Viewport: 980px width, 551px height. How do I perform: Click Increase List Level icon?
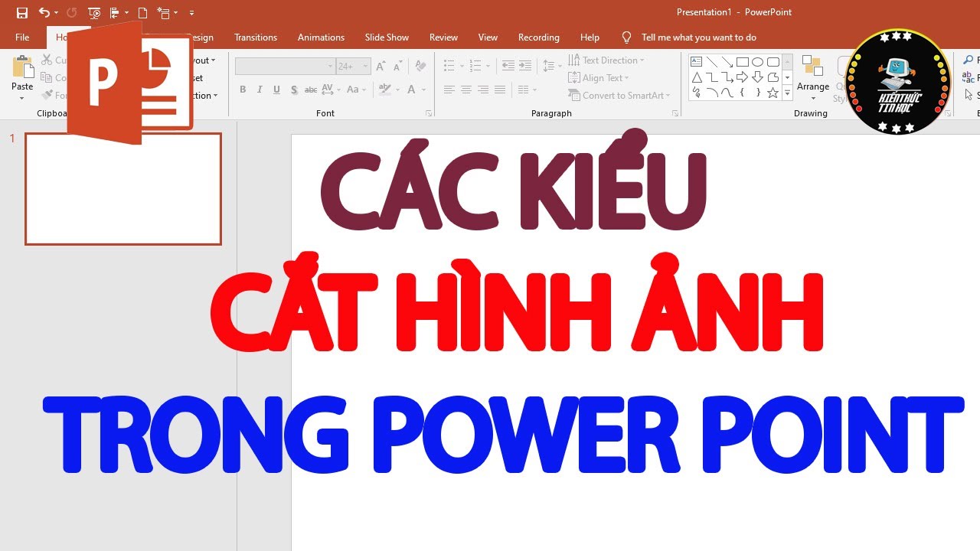524,67
